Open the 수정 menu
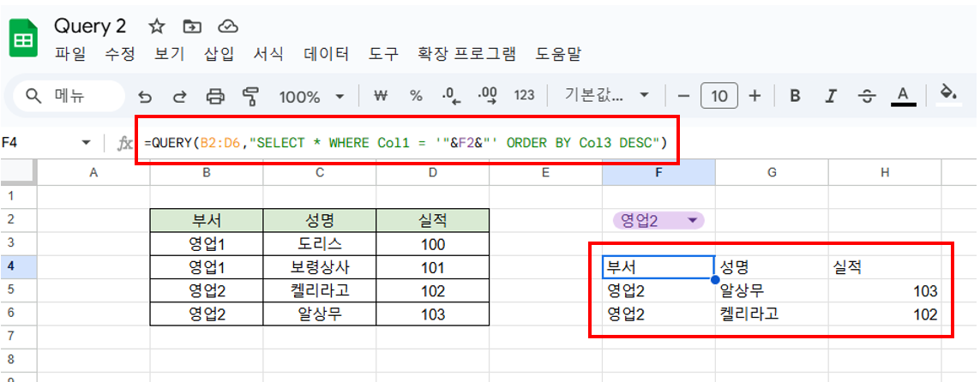 click(x=119, y=54)
